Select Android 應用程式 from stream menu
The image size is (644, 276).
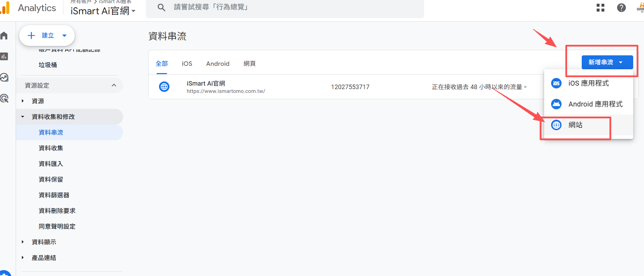pyautogui.click(x=595, y=104)
